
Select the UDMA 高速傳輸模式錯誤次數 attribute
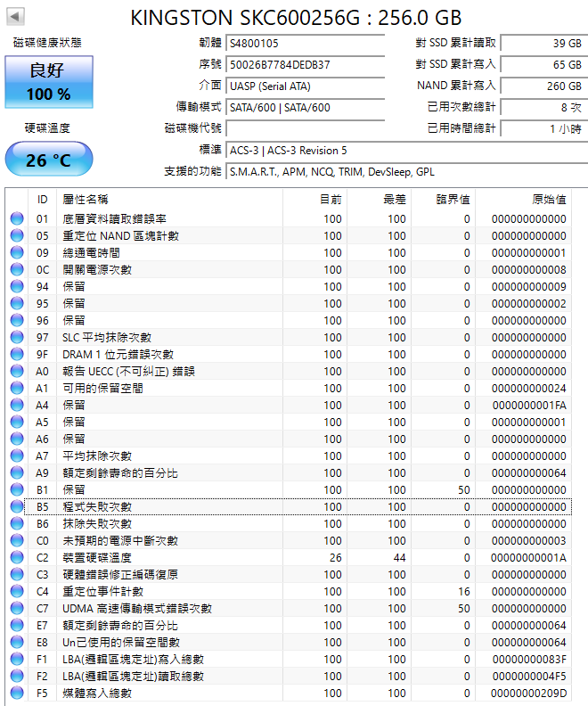137,609
